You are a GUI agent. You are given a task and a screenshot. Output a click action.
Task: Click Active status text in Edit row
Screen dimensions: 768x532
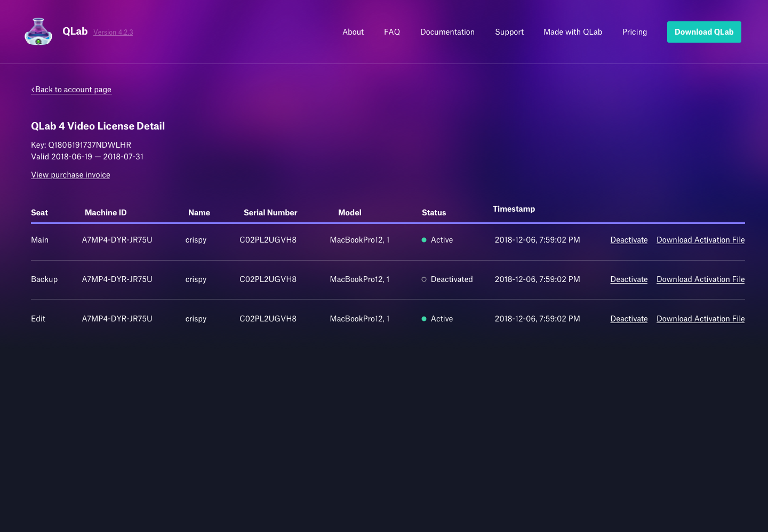(x=442, y=319)
